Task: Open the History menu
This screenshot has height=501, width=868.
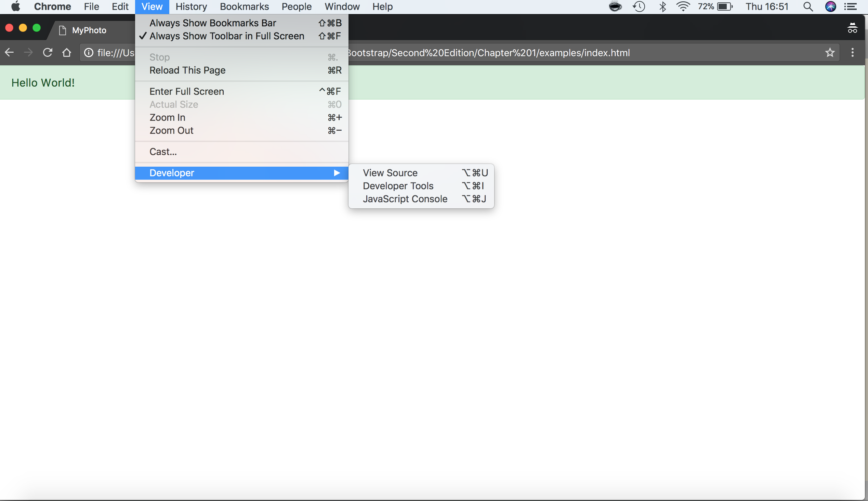Action: click(191, 7)
